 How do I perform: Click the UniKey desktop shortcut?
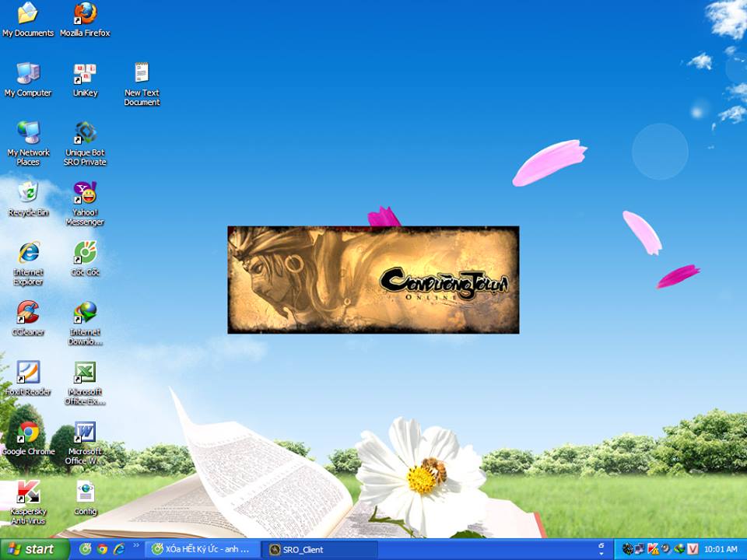pos(85,79)
